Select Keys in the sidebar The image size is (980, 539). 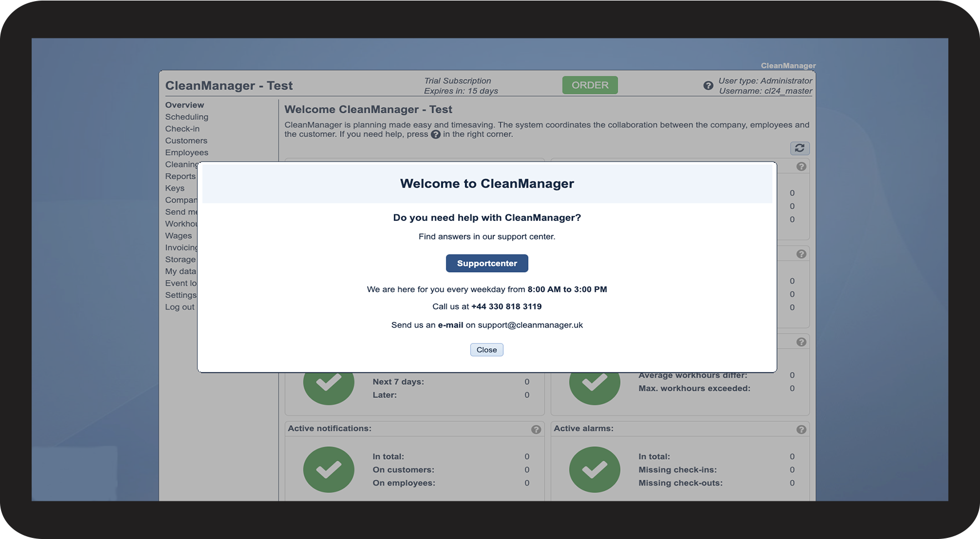click(x=175, y=188)
